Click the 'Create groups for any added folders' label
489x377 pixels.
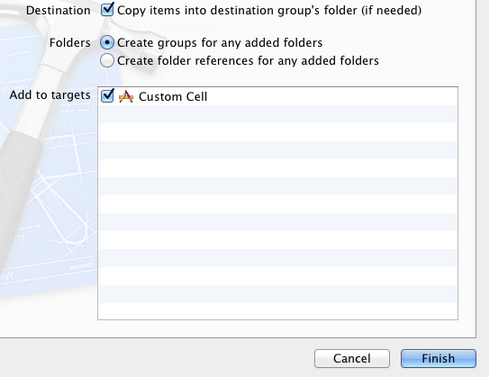pyautogui.click(x=220, y=43)
